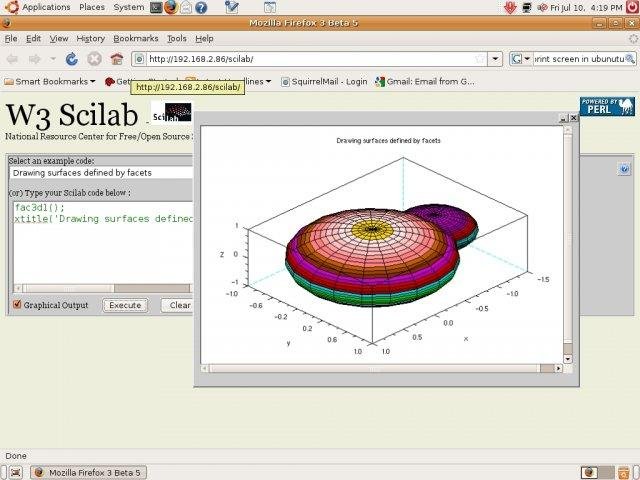640x480 pixels.
Task: Click the 3D surface plot image
Action: (382, 244)
